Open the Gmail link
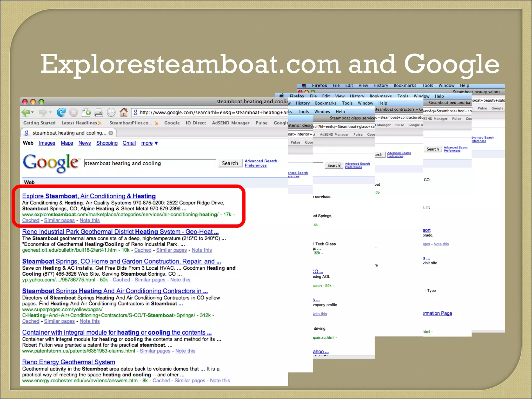 129,143
